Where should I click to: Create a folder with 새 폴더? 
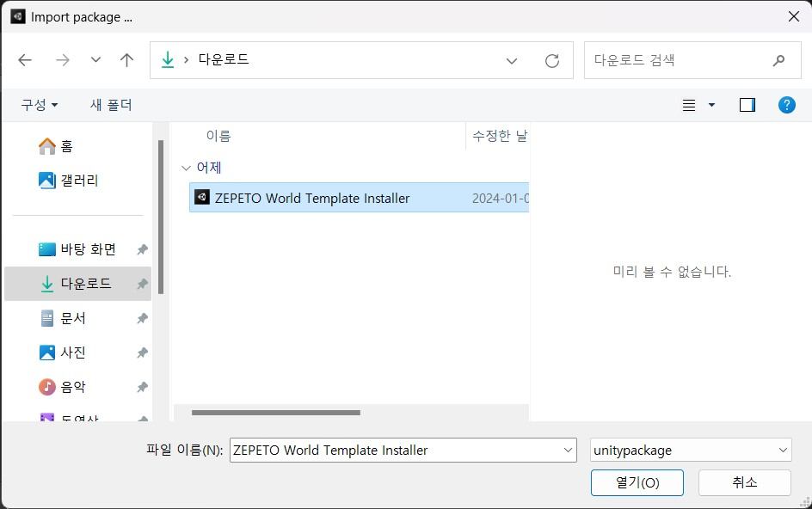111,105
